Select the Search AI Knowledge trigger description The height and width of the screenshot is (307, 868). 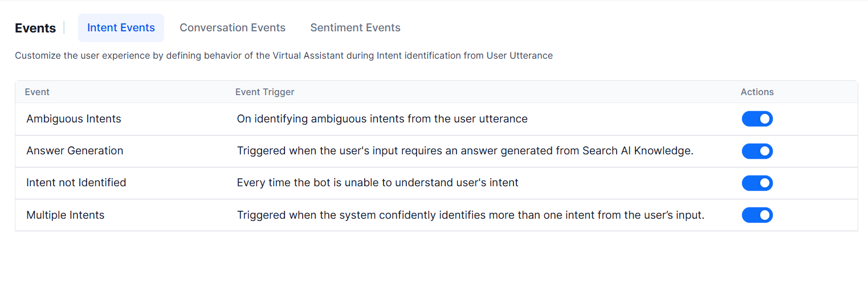pyautogui.click(x=464, y=151)
